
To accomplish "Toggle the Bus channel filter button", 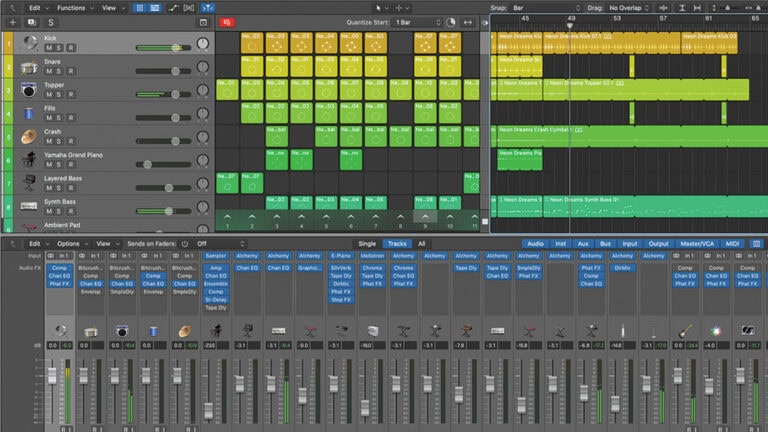I will 605,243.
